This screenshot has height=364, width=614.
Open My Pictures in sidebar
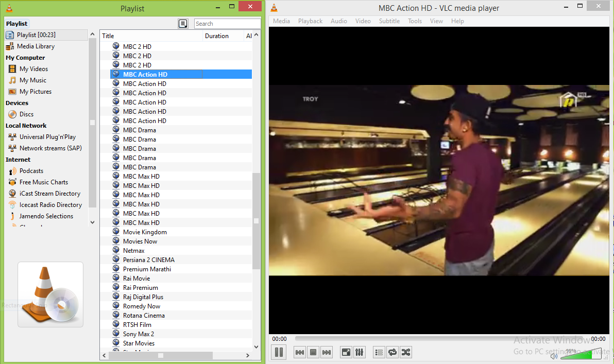click(x=36, y=92)
